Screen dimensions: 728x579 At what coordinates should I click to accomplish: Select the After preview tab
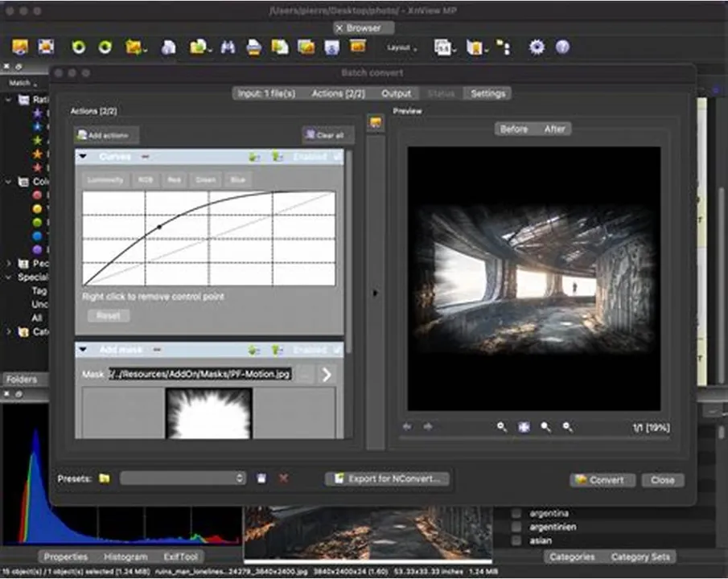[554, 129]
